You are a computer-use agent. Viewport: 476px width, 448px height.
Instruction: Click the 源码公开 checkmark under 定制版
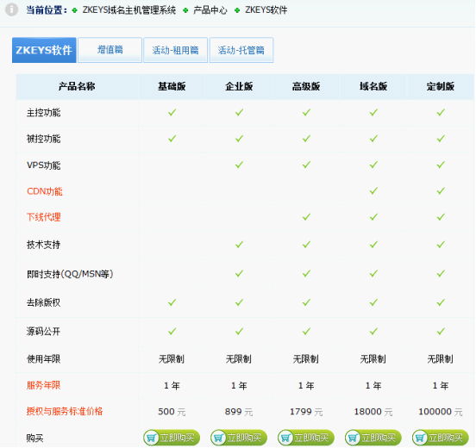coord(441,331)
